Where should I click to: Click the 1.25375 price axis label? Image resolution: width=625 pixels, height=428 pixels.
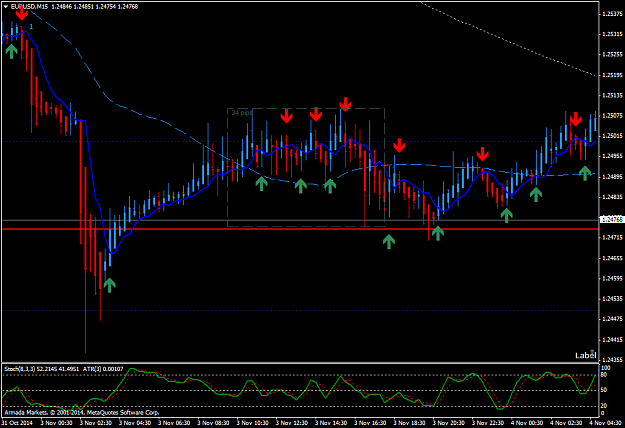[x=612, y=14]
